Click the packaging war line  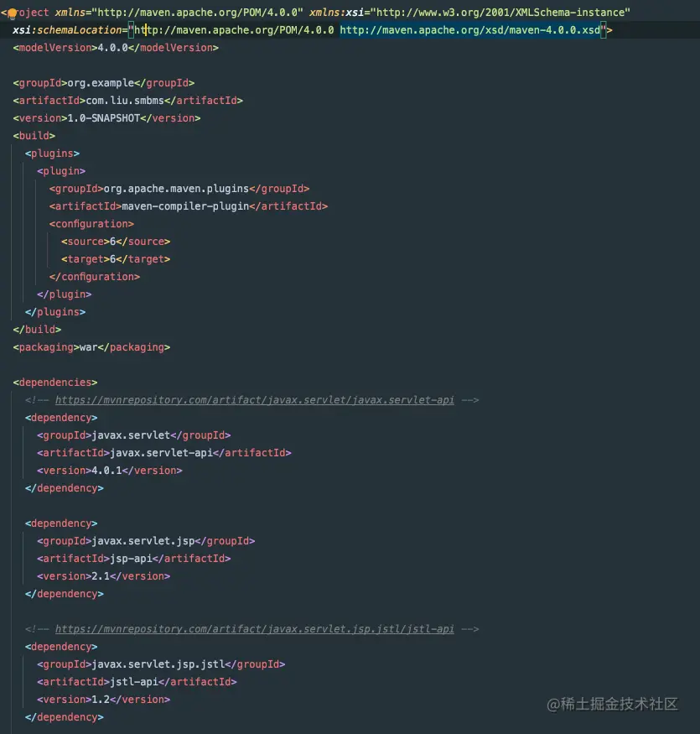click(x=91, y=347)
